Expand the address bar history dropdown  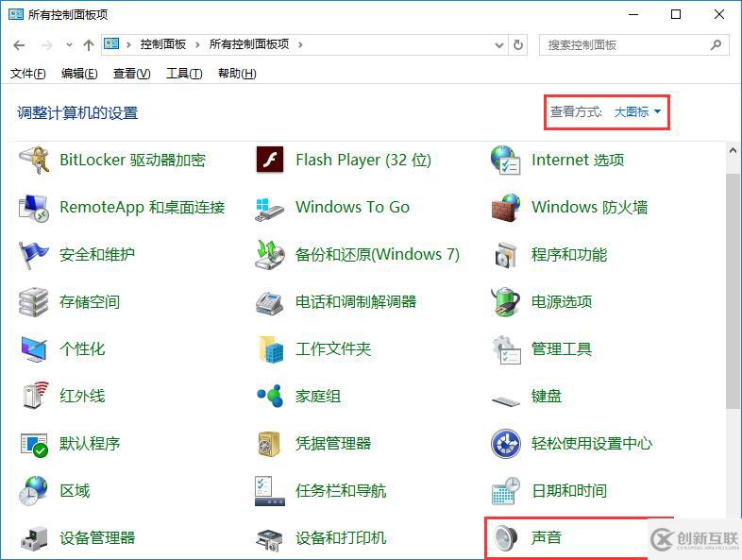coord(498,45)
